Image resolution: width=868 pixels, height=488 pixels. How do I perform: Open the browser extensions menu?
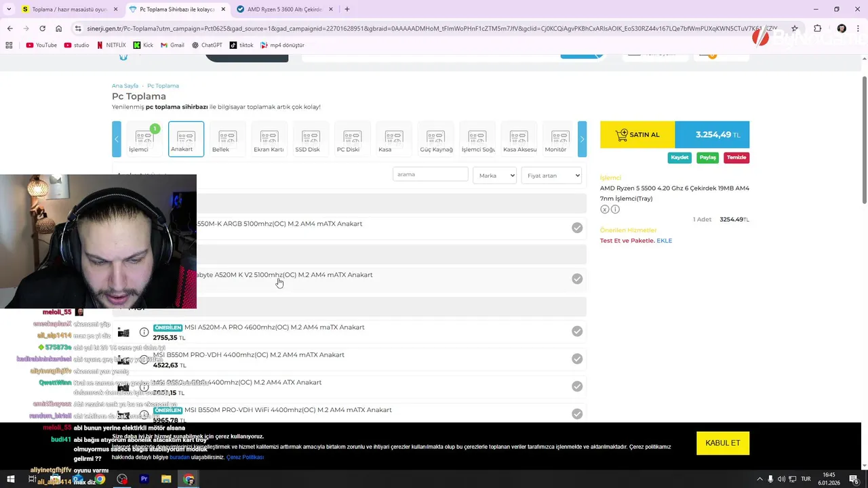click(x=817, y=28)
